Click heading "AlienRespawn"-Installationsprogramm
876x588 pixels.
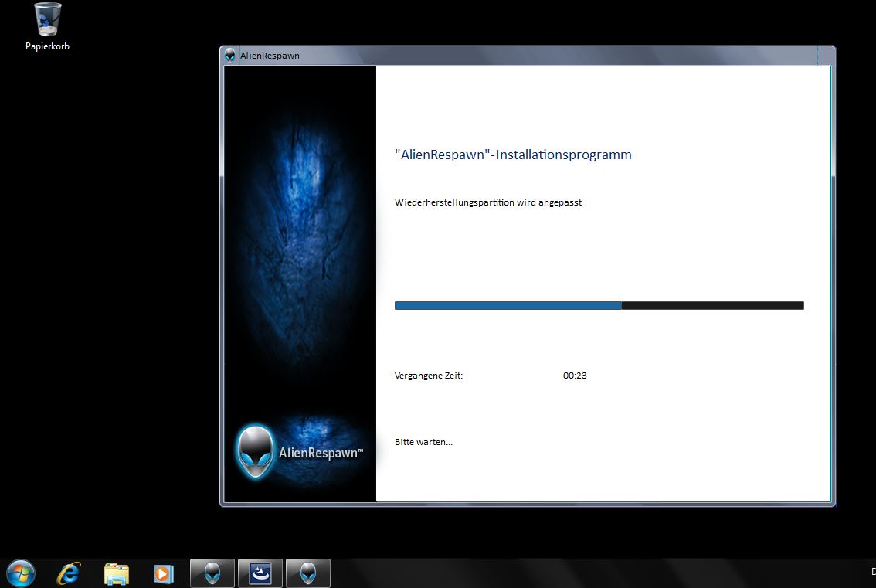513,155
